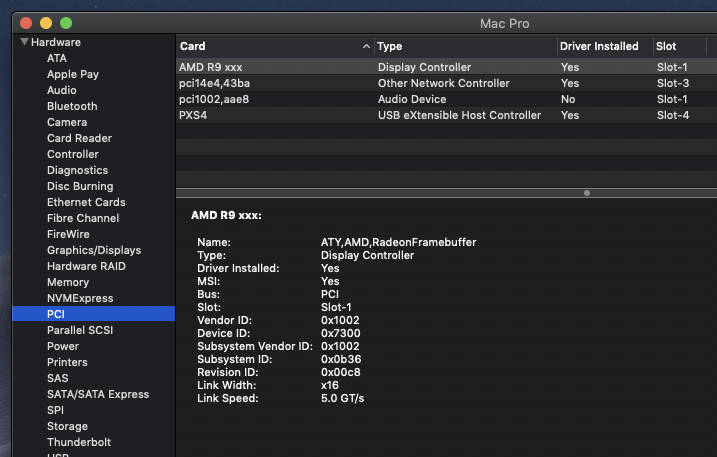The image size is (717, 457).
Task: Click the Card column sort arrow
Action: [x=366, y=46]
